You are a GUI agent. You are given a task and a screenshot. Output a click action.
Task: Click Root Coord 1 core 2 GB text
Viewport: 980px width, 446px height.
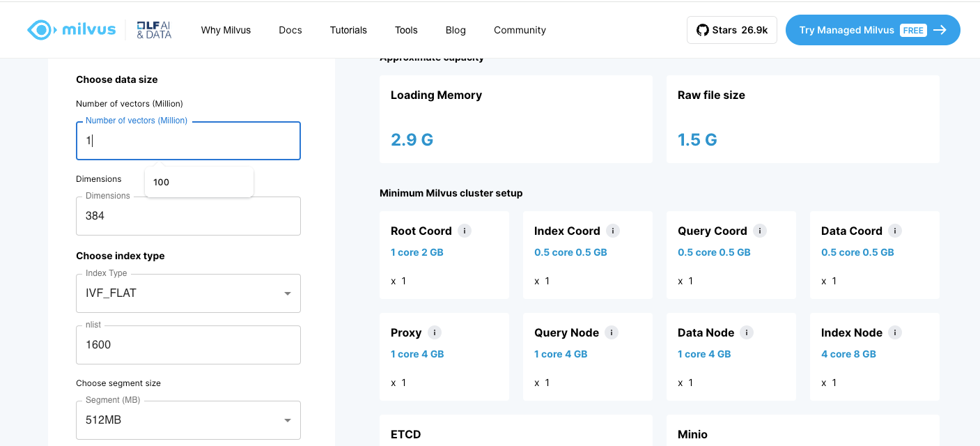pyautogui.click(x=417, y=252)
